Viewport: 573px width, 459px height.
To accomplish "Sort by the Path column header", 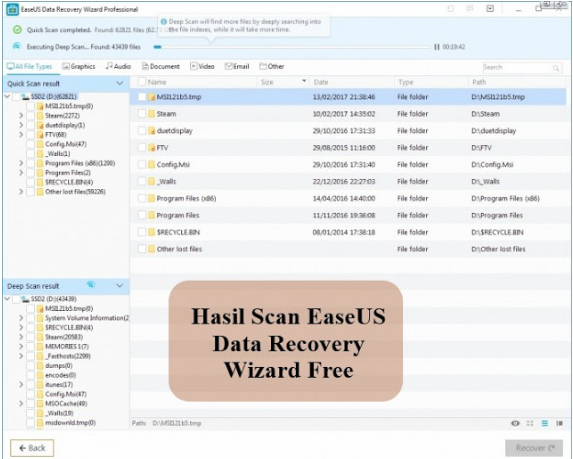I will click(x=479, y=82).
